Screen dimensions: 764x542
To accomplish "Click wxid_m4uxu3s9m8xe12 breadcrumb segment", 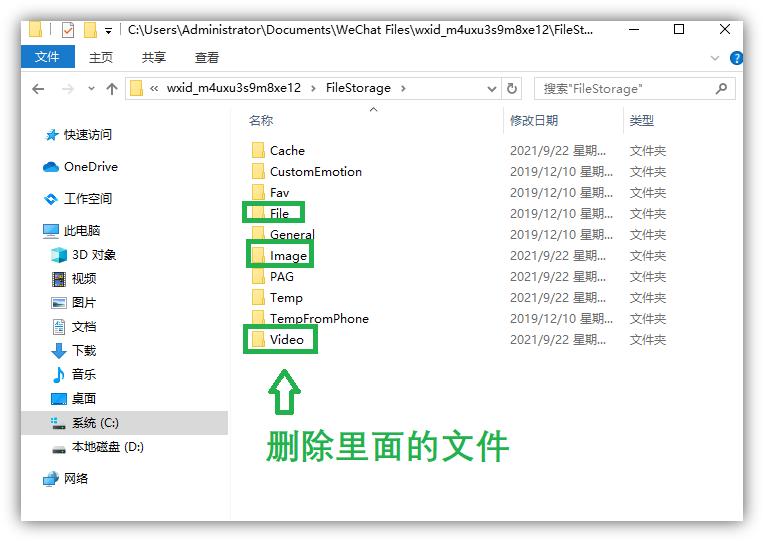I will pyautogui.click(x=233, y=88).
